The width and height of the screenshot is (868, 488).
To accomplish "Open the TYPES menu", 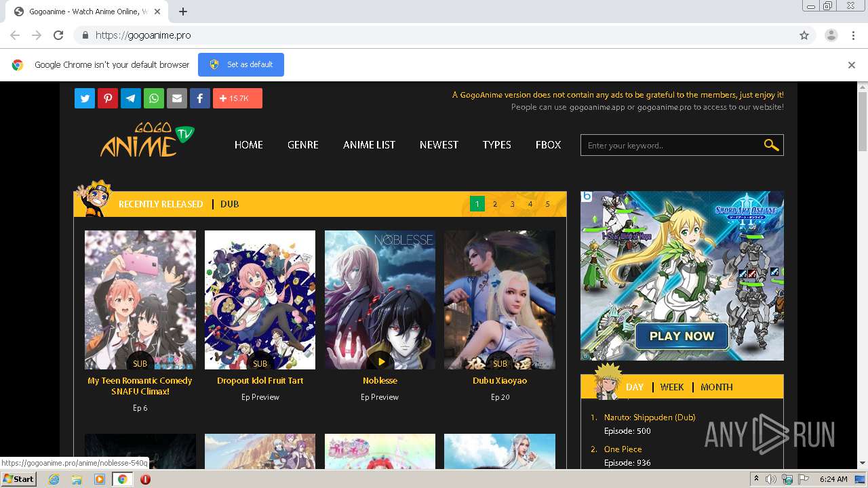I will point(497,144).
